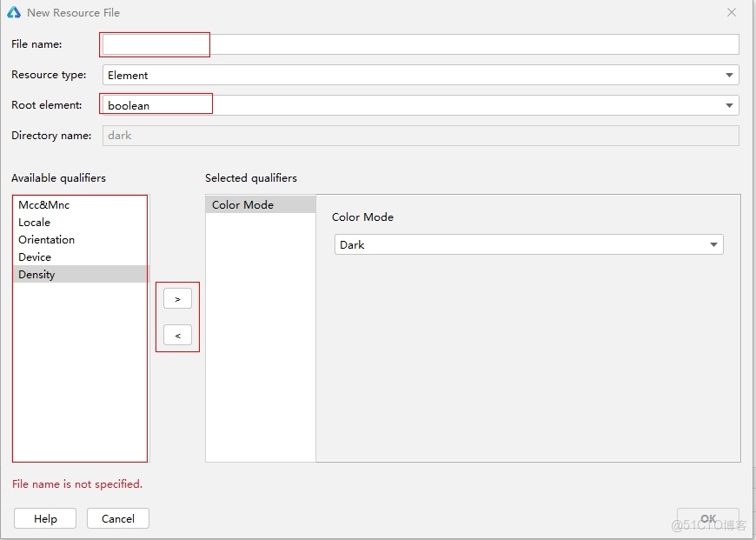756x540 pixels.
Task: Click the Help button
Action: pyautogui.click(x=45, y=518)
